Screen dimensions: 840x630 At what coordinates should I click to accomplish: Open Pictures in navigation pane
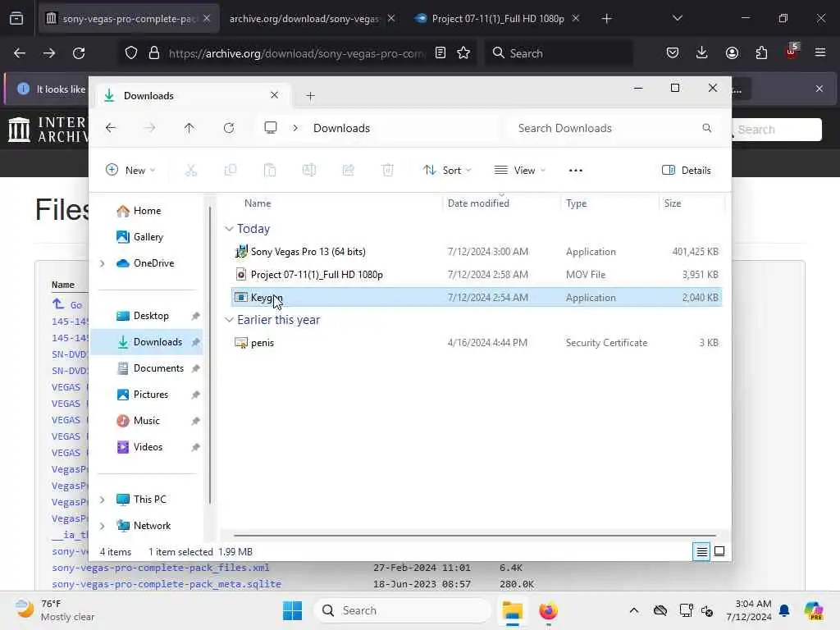pos(151,395)
